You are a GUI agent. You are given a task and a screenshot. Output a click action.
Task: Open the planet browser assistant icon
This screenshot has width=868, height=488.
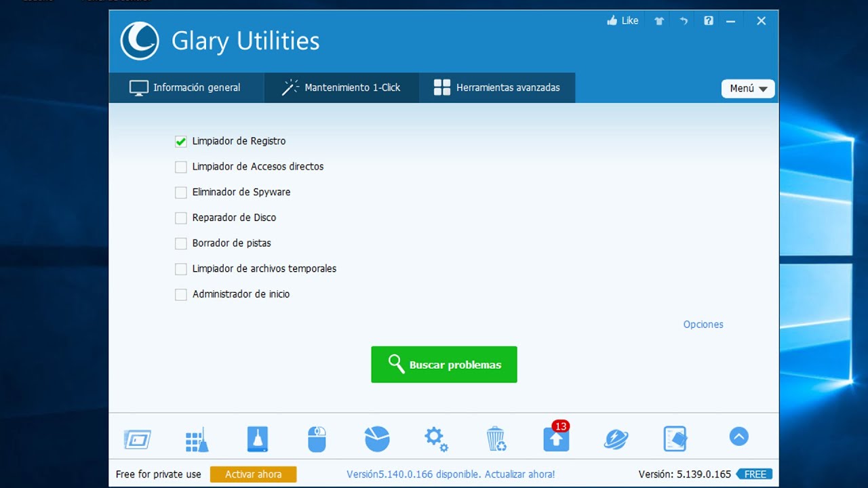[616, 439]
